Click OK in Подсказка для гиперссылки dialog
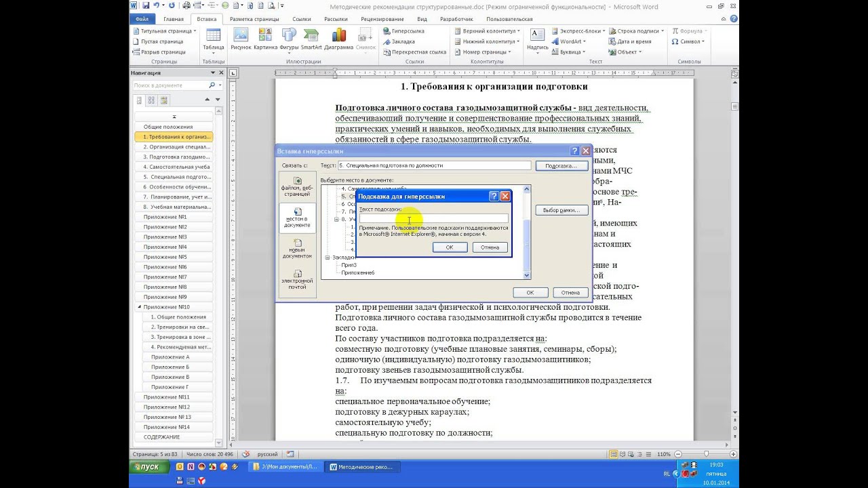 click(450, 247)
